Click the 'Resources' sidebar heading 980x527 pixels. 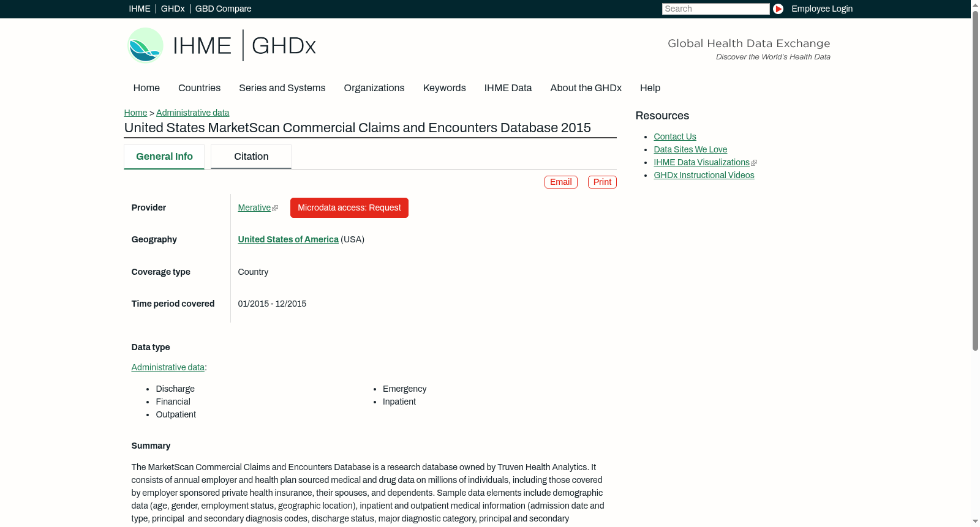coord(662,116)
